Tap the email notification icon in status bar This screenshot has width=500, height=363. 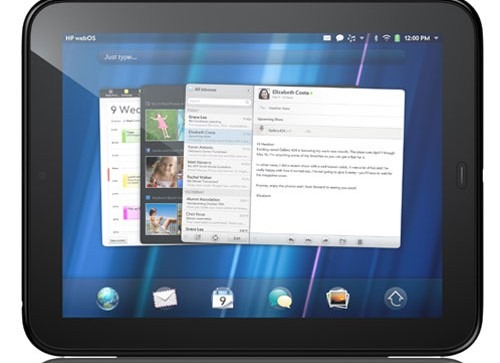click(327, 38)
